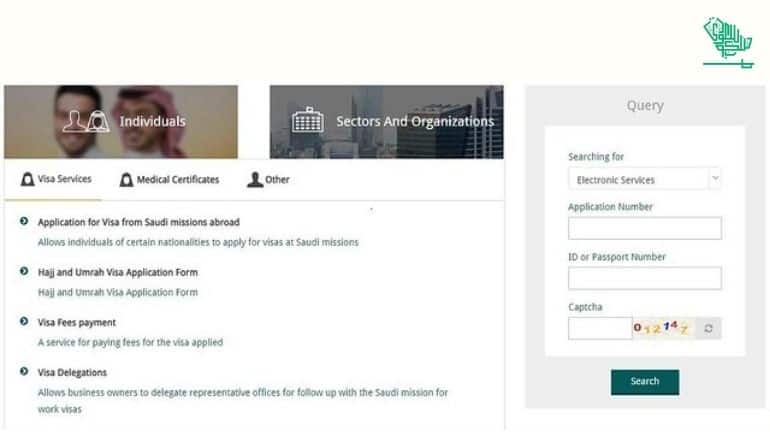Click the Medical Certificates tab icon
This screenshot has width=770, height=432.
click(126, 180)
